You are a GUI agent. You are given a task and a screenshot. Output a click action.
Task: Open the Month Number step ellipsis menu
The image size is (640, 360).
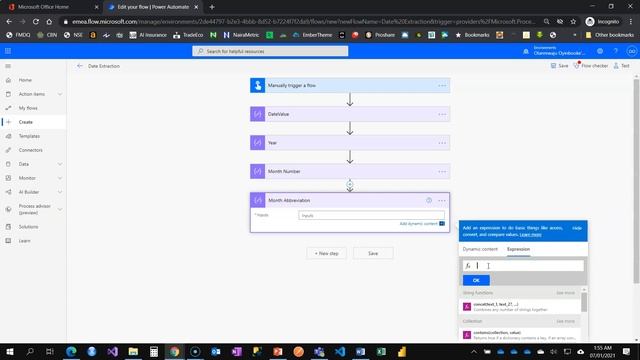(442, 171)
